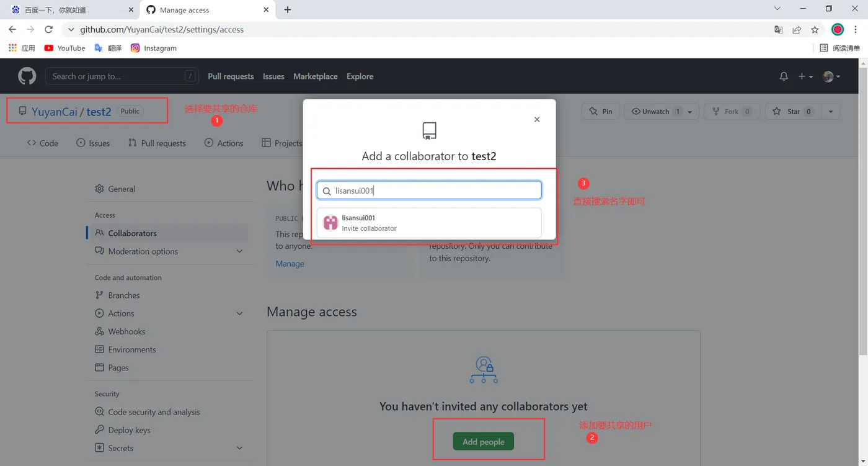The height and width of the screenshot is (466, 868).
Task: Open the 翻译 bookmark
Action: (x=108, y=48)
